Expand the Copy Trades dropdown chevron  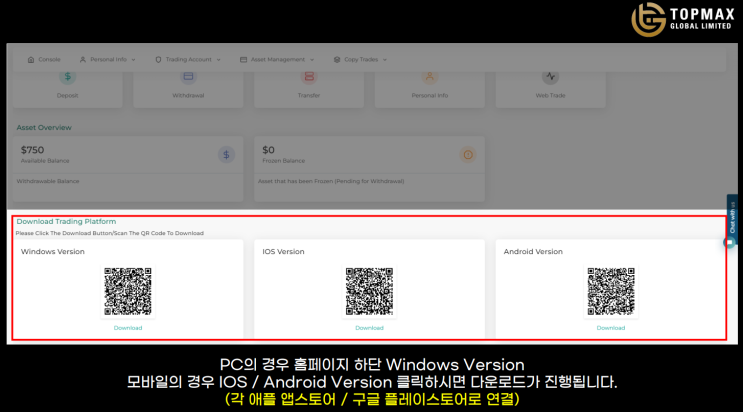(385, 60)
